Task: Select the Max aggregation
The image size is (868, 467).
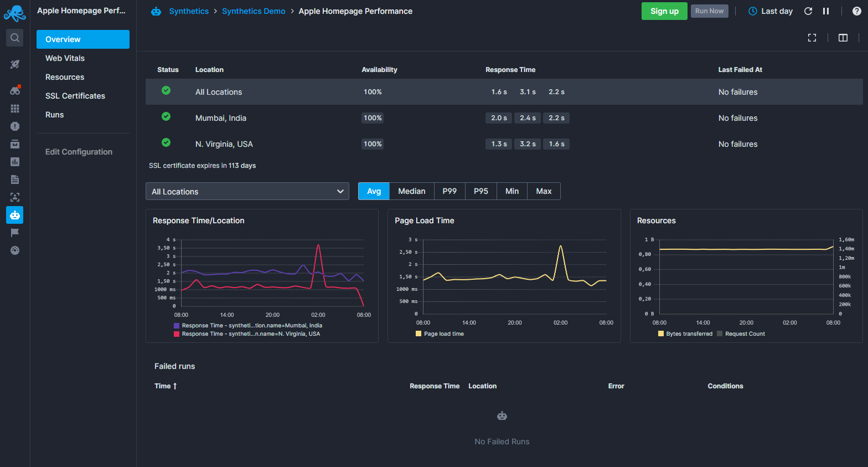Action: 544,191
